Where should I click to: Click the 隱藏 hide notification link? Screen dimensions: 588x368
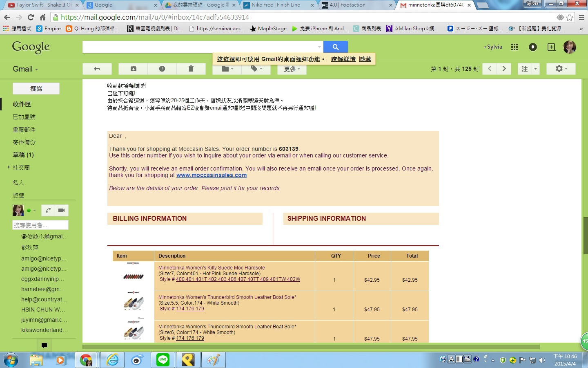point(365,59)
